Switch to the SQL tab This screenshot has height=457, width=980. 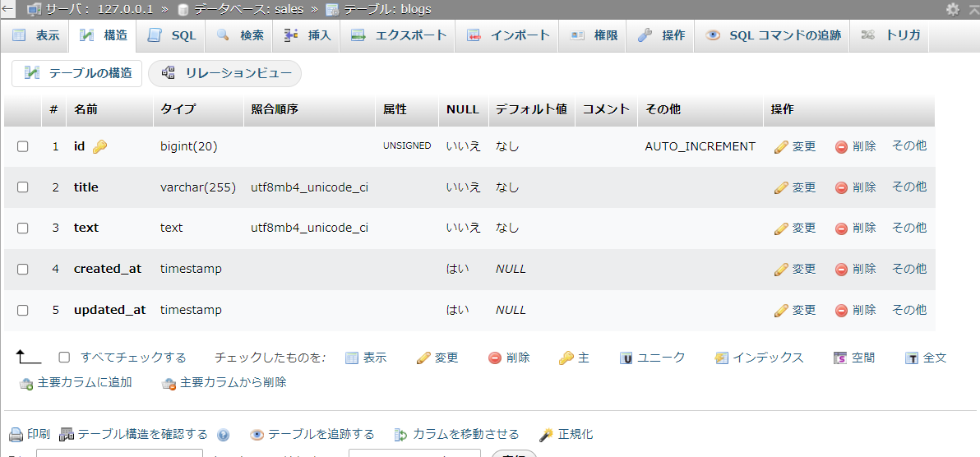[x=172, y=35]
